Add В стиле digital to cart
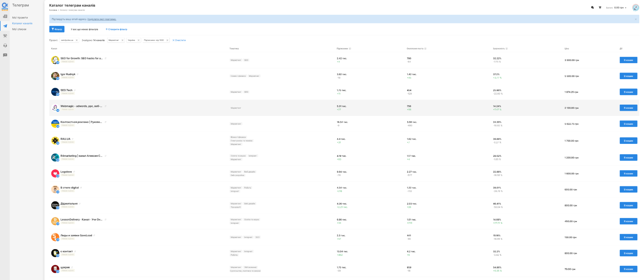This screenshot has width=644, height=280. (x=628, y=190)
